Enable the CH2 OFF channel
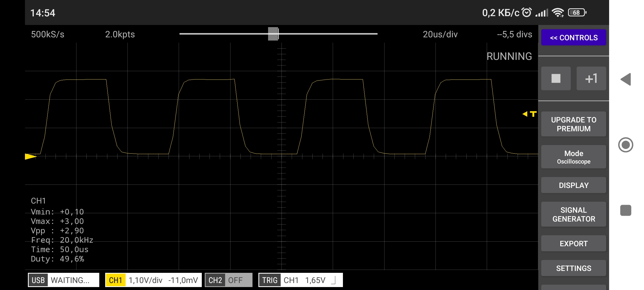644x290 pixels. 228,280
